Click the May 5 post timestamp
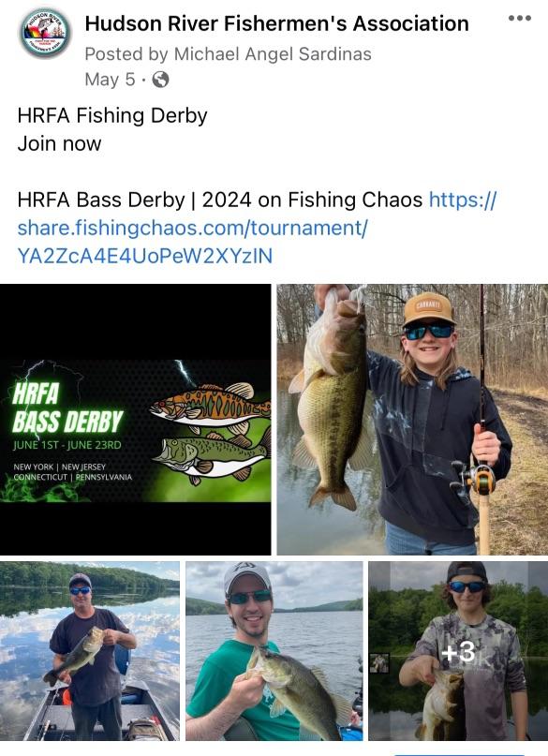548x756 pixels. point(110,80)
